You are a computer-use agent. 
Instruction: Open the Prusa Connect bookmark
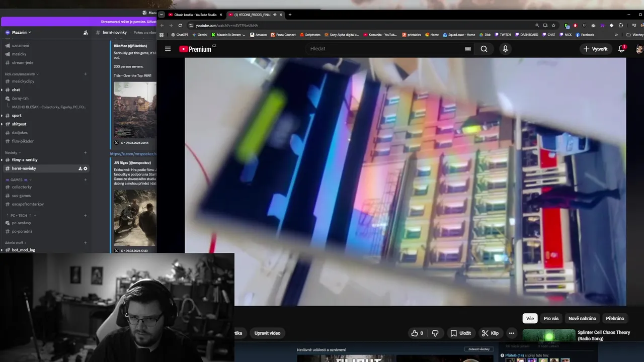coord(283,35)
